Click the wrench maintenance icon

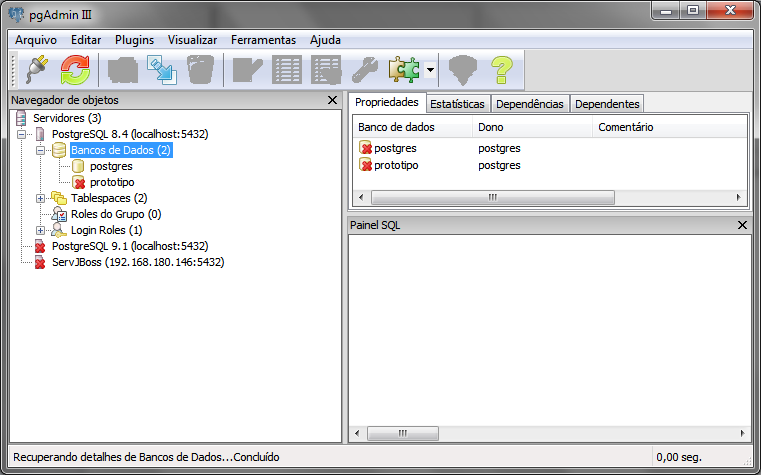[364, 70]
